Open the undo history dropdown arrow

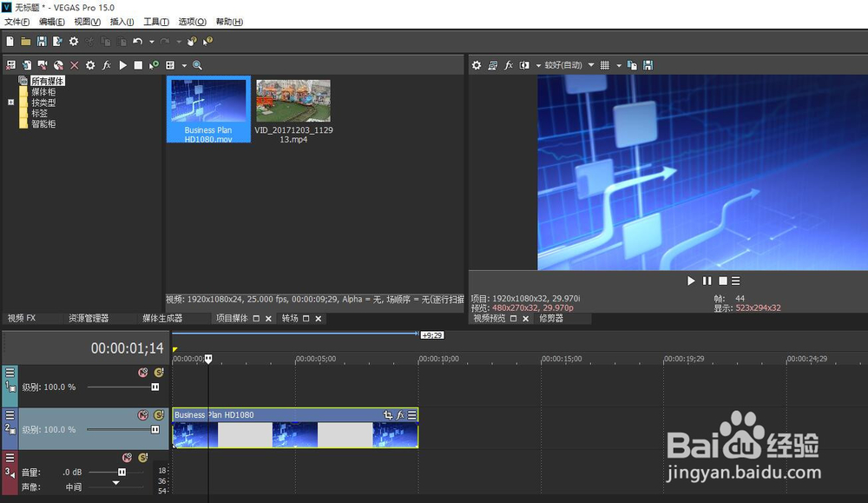tap(151, 42)
